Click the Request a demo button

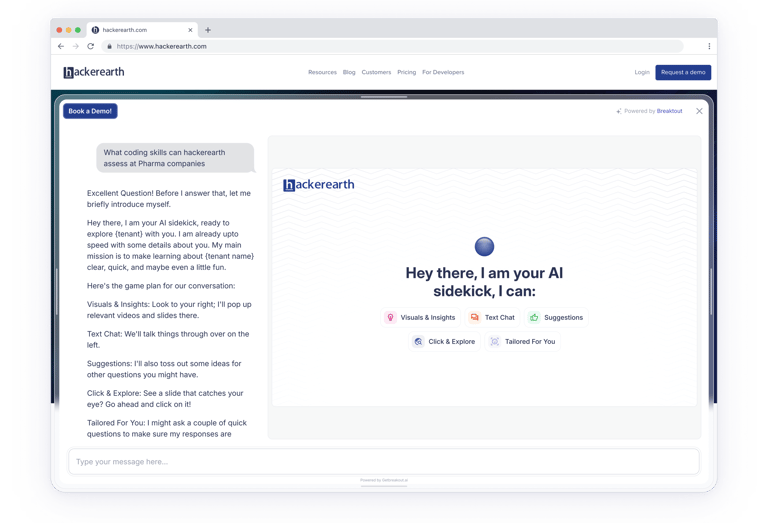[683, 72]
